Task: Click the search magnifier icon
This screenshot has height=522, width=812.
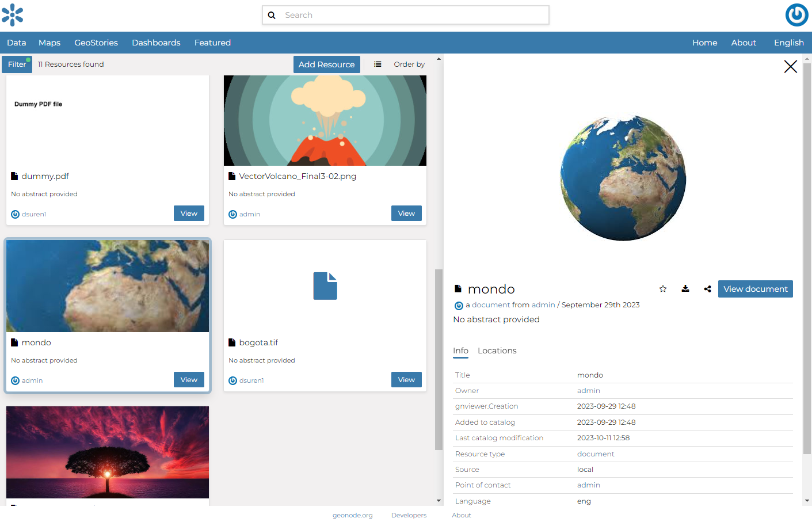Action: point(272,15)
